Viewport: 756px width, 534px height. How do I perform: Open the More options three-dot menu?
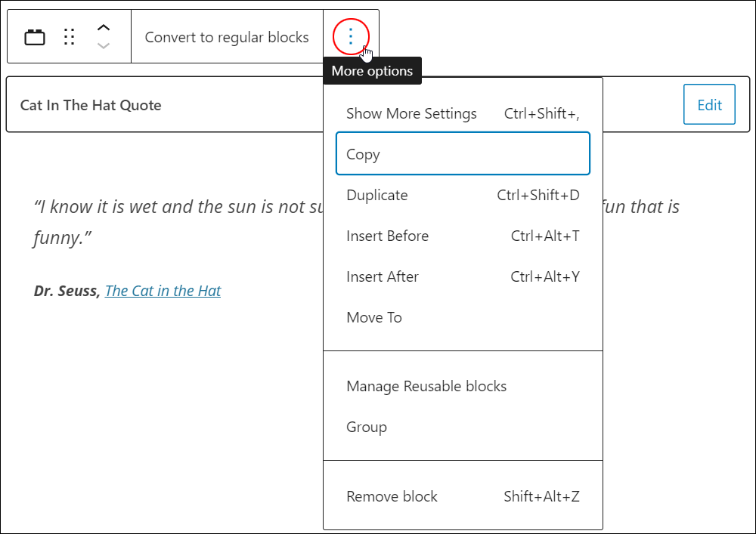coord(351,36)
